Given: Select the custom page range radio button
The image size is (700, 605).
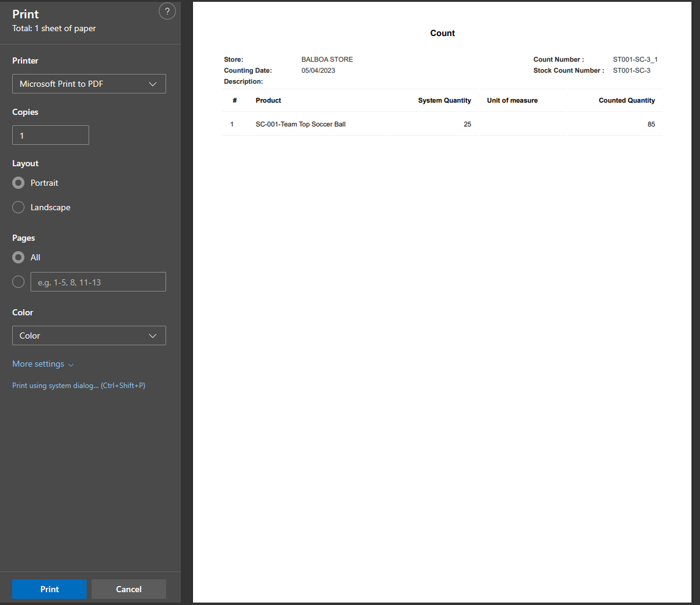Looking at the screenshot, I should click(x=18, y=282).
